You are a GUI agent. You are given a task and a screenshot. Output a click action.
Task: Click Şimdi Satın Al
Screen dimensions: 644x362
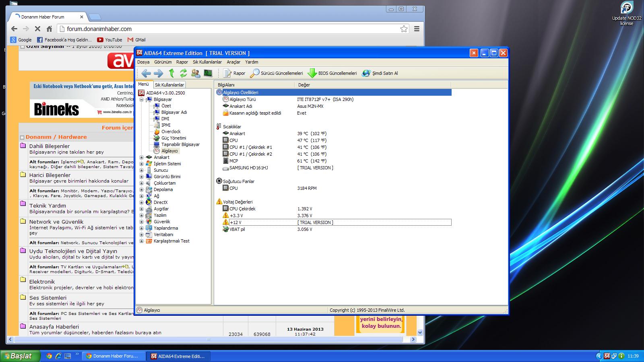[x=380, y=73]
